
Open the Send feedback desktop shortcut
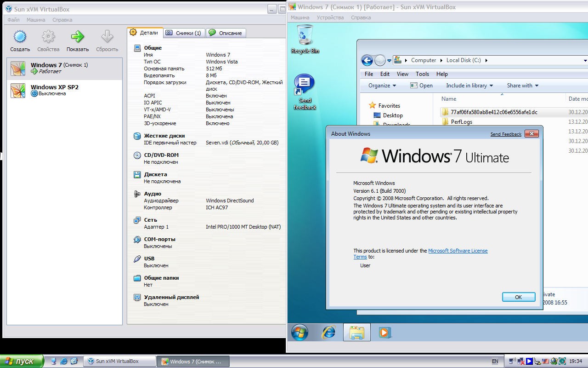[305, 92]
